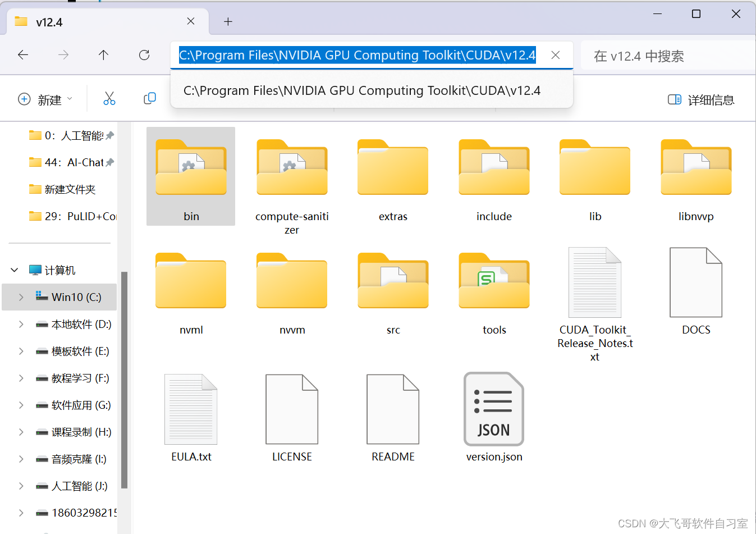Clear the address bar text
Image resolution: width=756 pixels, height=534 pixels.
[556, 55]
